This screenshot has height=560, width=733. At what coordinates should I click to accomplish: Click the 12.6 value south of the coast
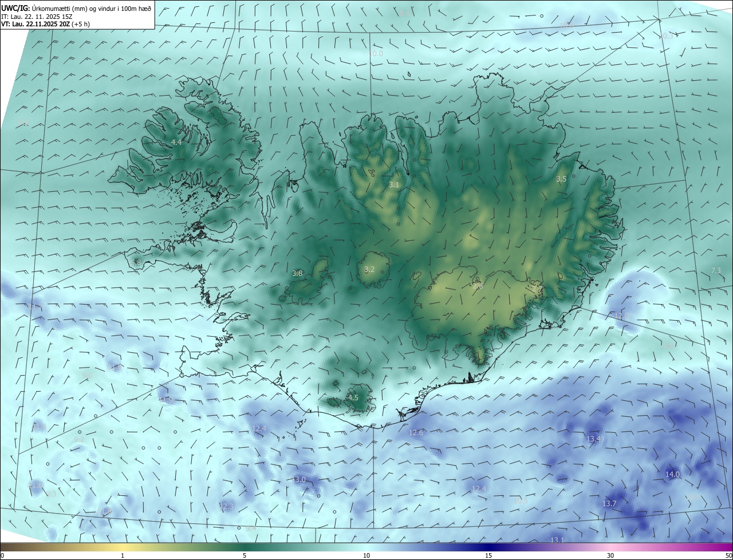[416, 432]
